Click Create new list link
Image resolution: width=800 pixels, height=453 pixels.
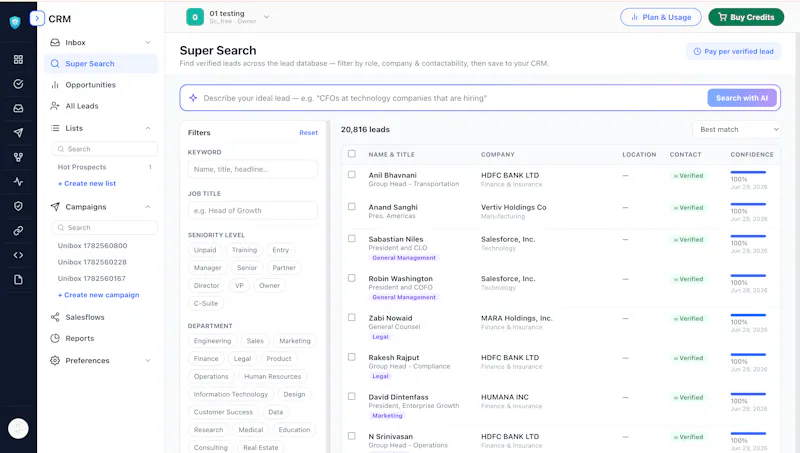click(87, 183)
